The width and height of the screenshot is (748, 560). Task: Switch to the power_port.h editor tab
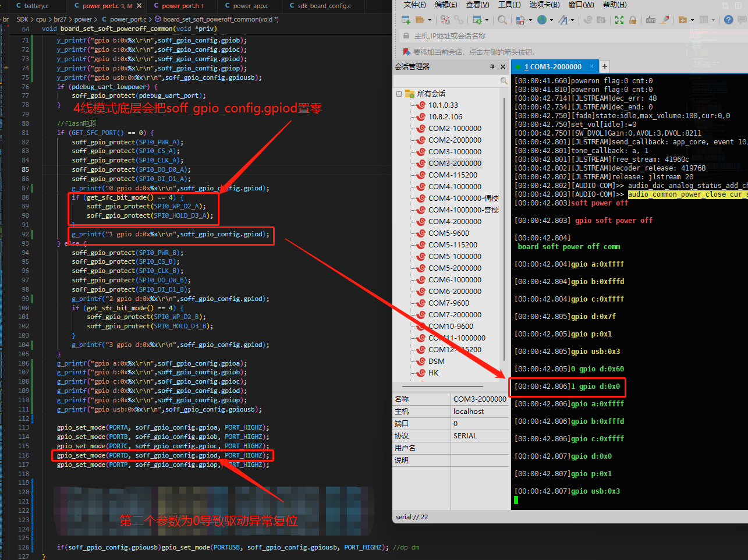click(182, 6)
